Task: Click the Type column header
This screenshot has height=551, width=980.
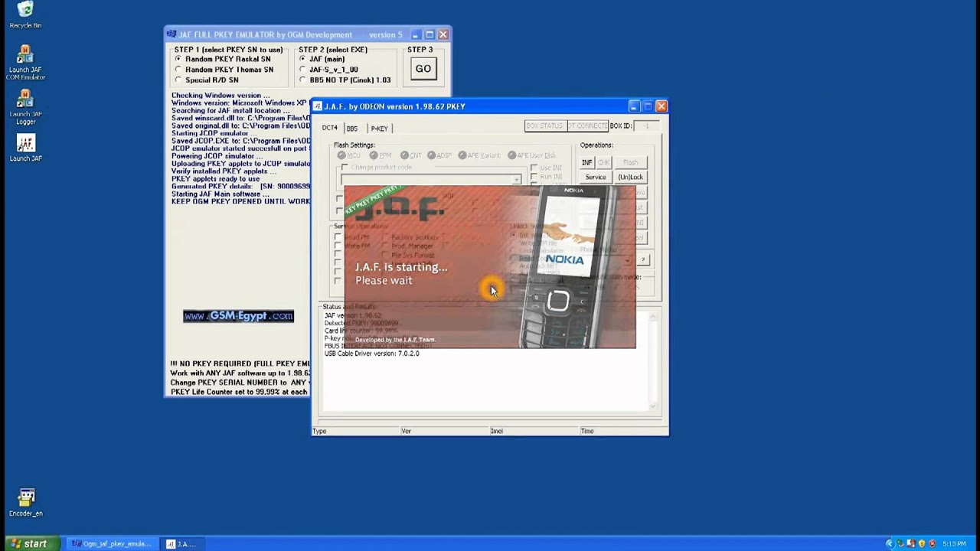Action: click(355, 431)
